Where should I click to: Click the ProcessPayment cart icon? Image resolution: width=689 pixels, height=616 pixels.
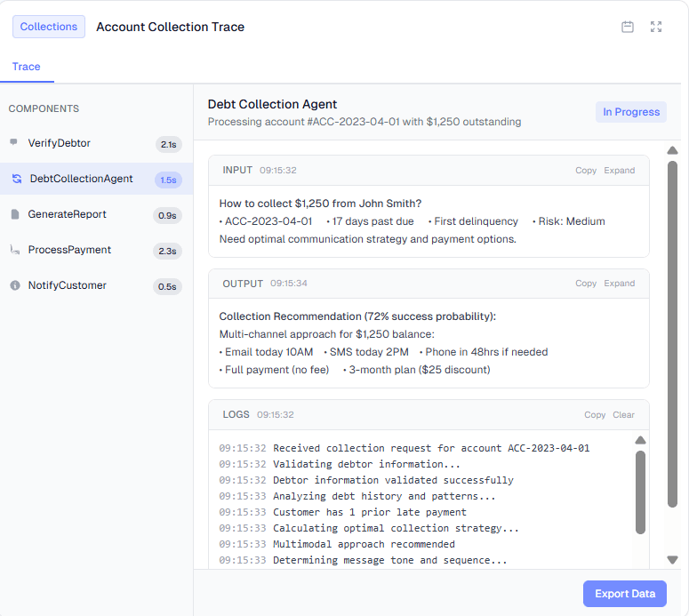tap(15, 250)
